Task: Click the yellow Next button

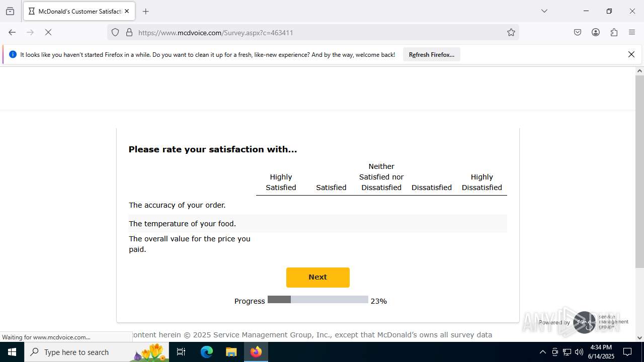Action: tap(318, 277)
